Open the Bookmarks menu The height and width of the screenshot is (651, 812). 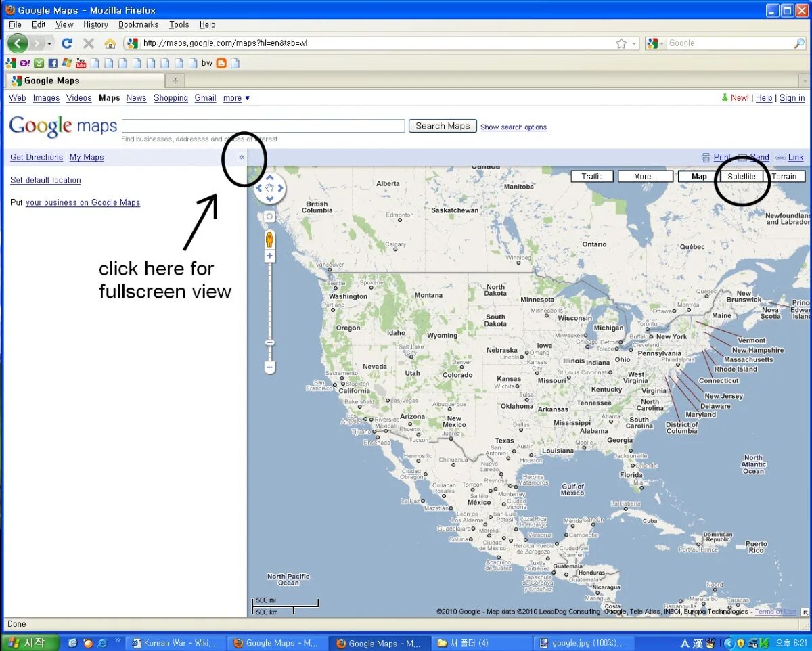click(x=138, y=24)
